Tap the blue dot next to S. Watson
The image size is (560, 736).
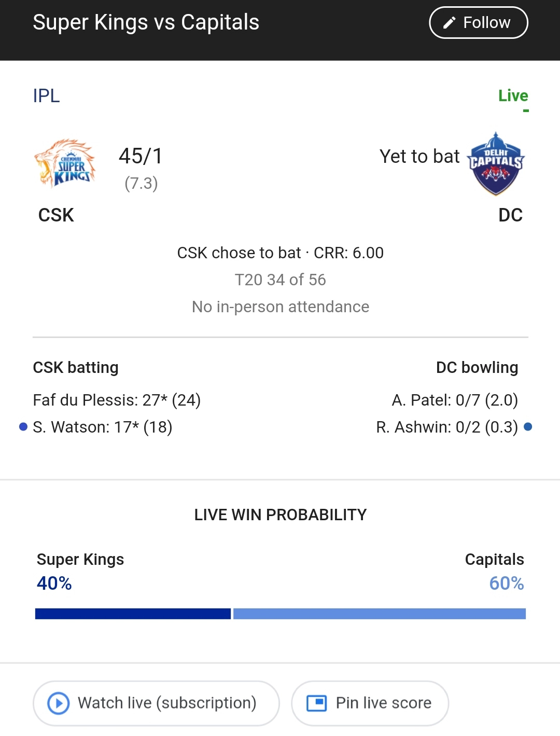click(x=23, y=427)
